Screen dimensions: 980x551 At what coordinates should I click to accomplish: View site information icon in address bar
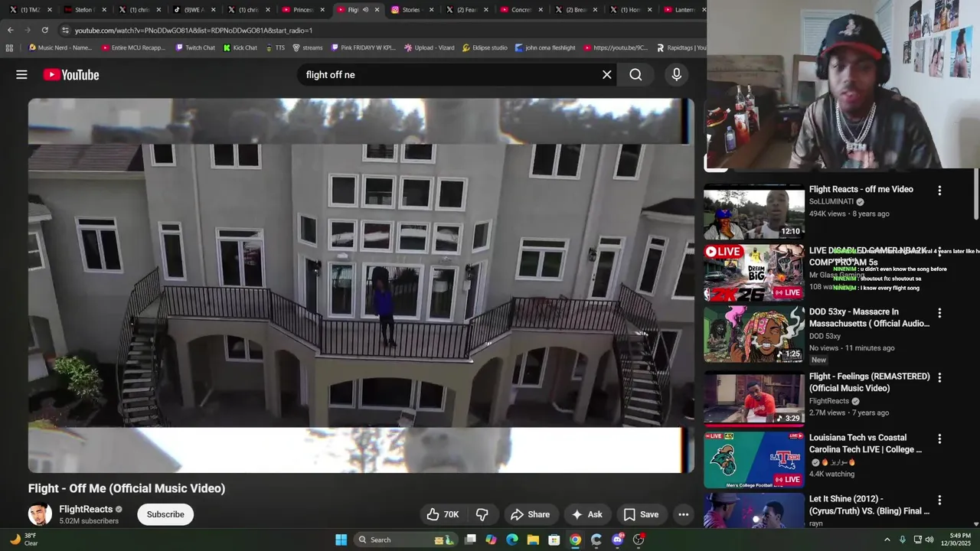(x=65, y=30)
